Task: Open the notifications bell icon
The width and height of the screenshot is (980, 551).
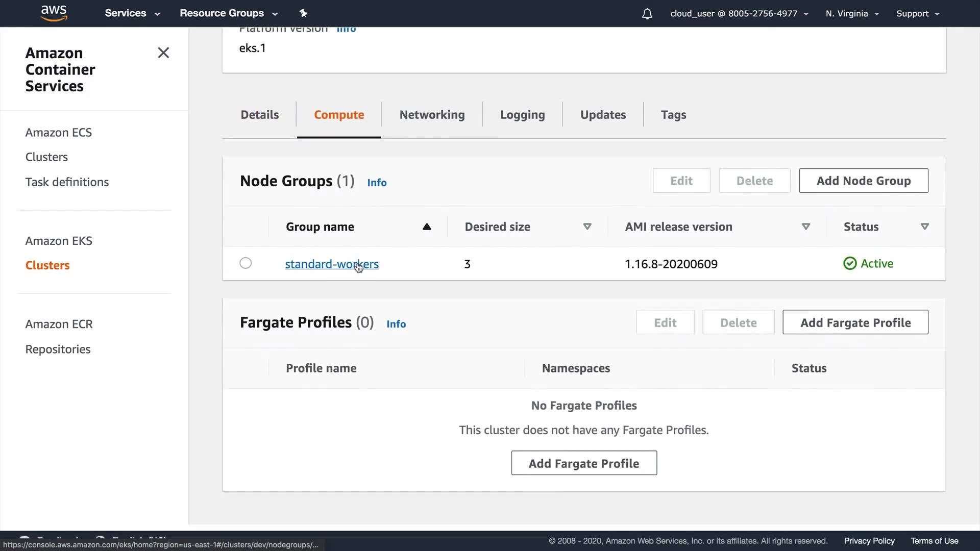Action: pyautogui.click(x=647, y=14)
